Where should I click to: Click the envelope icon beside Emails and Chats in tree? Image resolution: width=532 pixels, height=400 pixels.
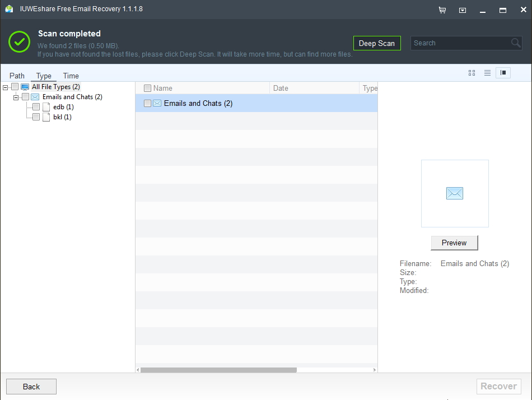[x=35, y=97]
